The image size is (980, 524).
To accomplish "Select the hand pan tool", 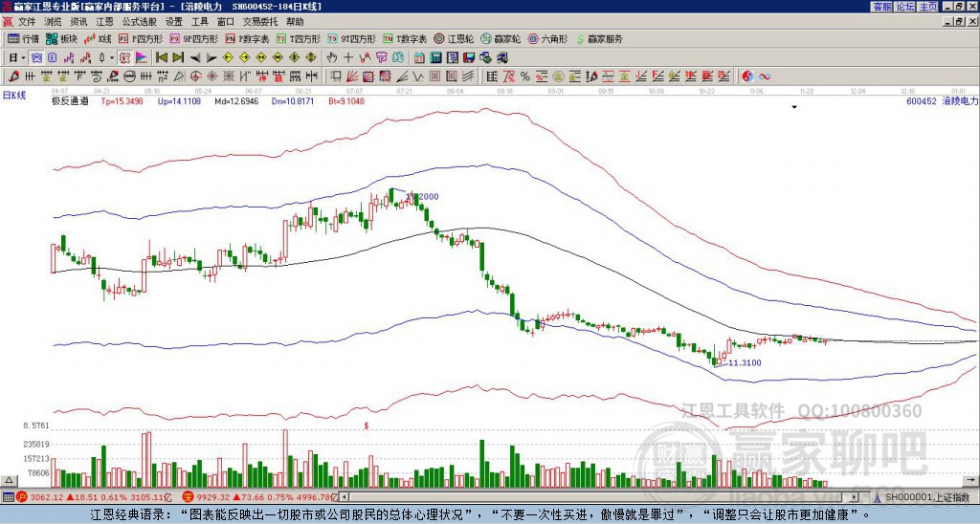I will (x=331, y=57).
